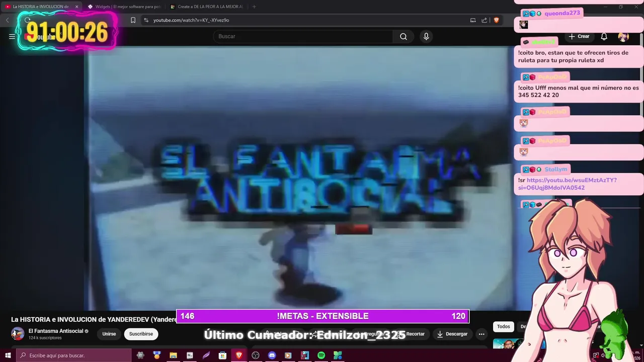
Task: Open Brave Shields lion icon
Action: 496,20
